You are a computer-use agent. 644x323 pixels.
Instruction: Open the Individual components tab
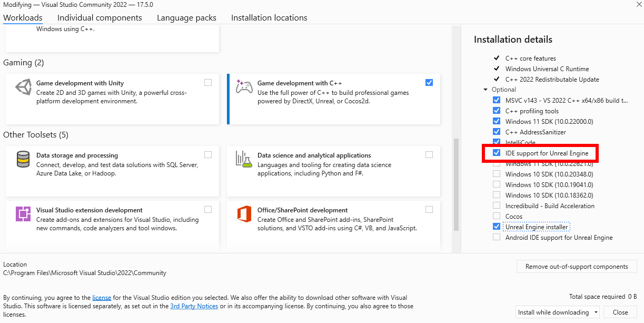pyautogui.click(x=100, y=17)
